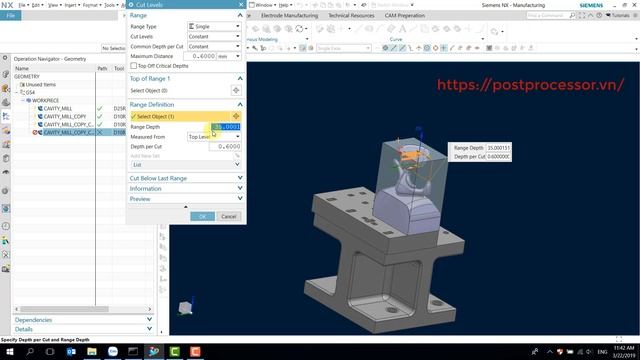Open the File menu in the title bar
The height and width of the screenshot is (360, 640).
pos(23,5)
